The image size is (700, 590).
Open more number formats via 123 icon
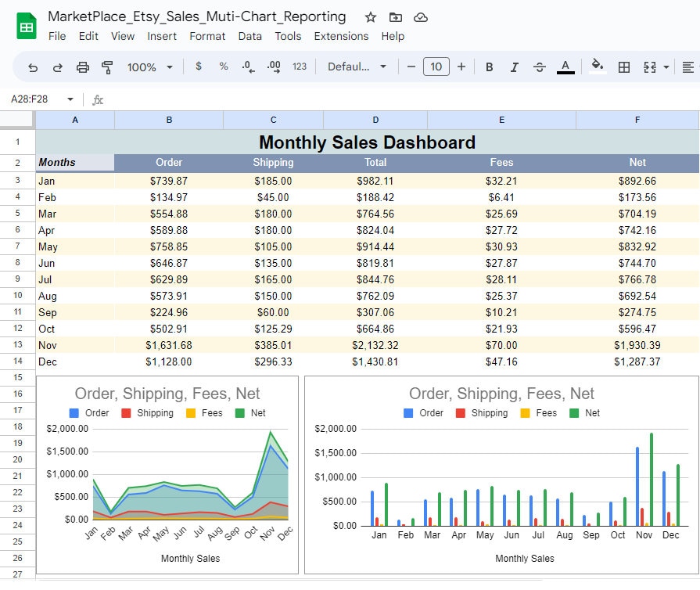[x=299, y=67]
